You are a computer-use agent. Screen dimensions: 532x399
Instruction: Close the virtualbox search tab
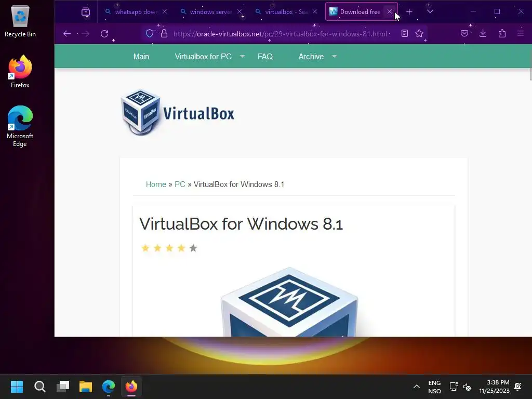pos(315,11)
